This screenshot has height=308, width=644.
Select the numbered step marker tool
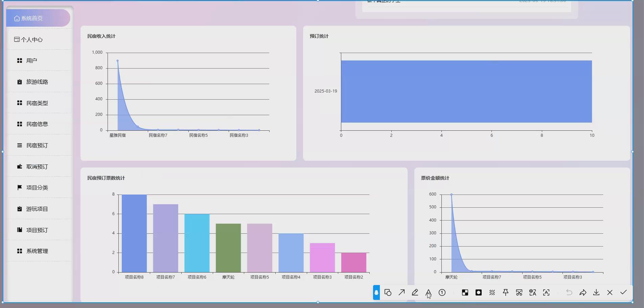[442, 292]
